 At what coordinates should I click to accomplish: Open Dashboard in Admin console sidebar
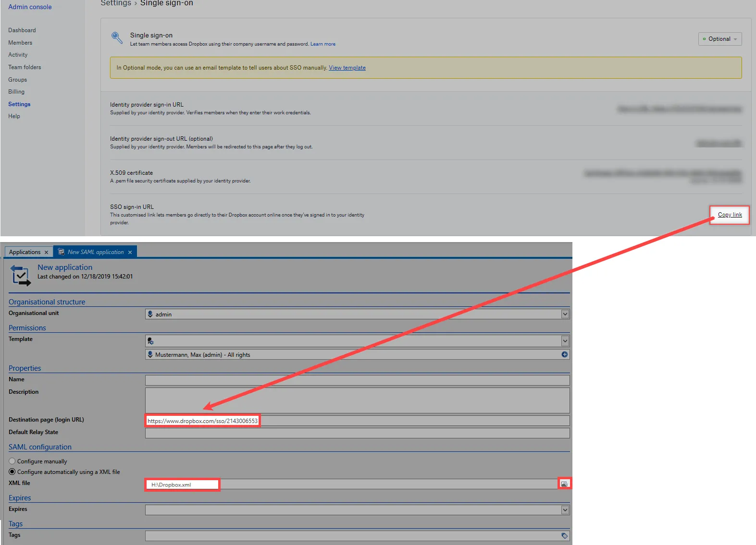coord(22,30)
